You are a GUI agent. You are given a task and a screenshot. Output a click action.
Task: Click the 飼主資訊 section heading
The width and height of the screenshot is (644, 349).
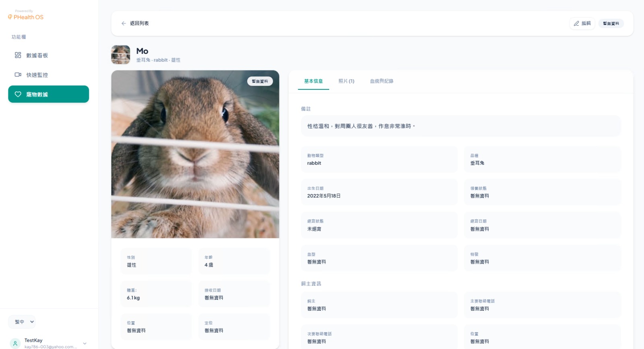click(311, 284)
